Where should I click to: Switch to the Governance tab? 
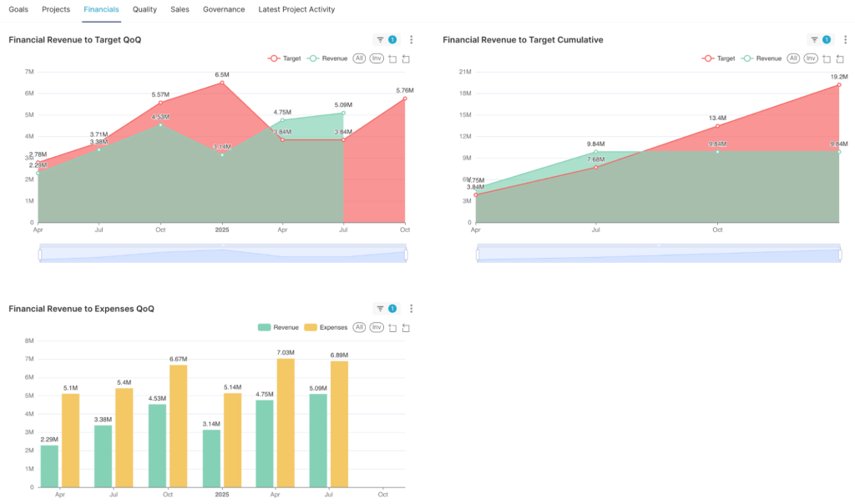pyautogui.click(x=224, y=9)
